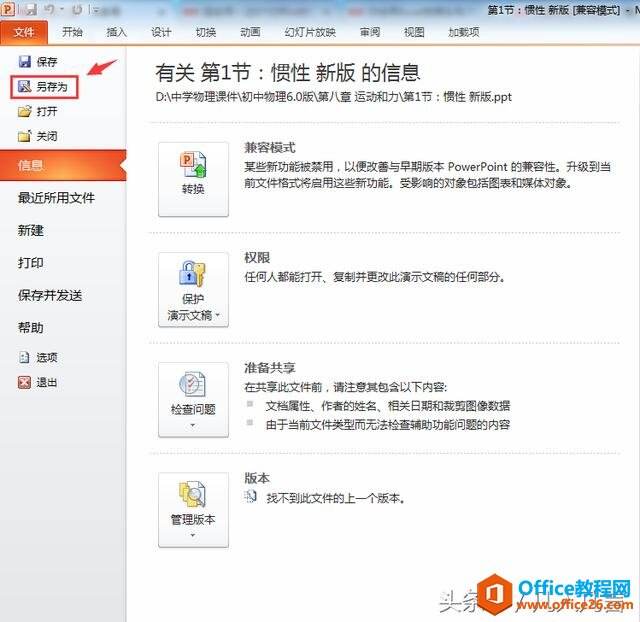
Task: Click the Save (保存) disk icon
Action: point(25,62)
